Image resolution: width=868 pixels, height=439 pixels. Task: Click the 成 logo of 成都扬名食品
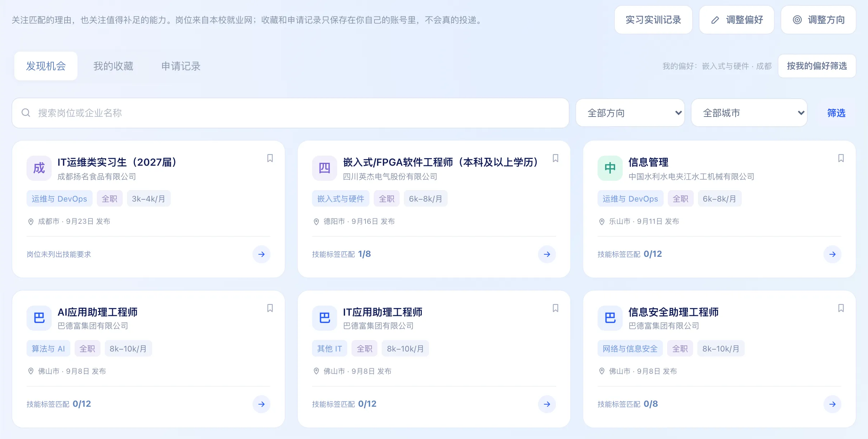[39, 168]
